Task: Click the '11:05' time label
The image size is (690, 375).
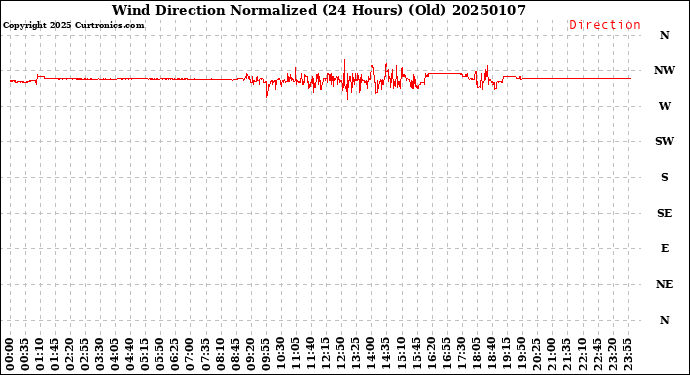Action: 296,355
